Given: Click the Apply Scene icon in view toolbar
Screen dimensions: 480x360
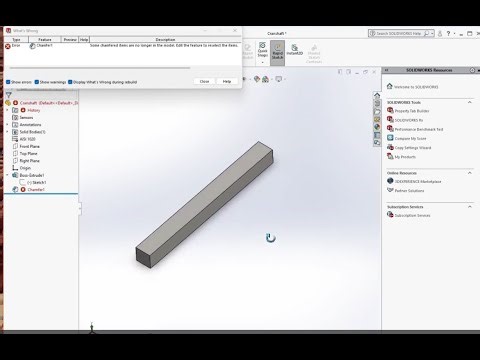Looking at the screenshot, I should click(265, 79).
